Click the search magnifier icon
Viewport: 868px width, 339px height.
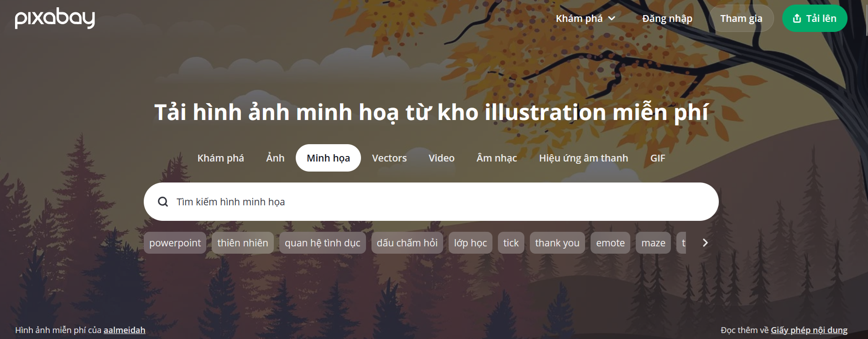(x=163, y=202)
